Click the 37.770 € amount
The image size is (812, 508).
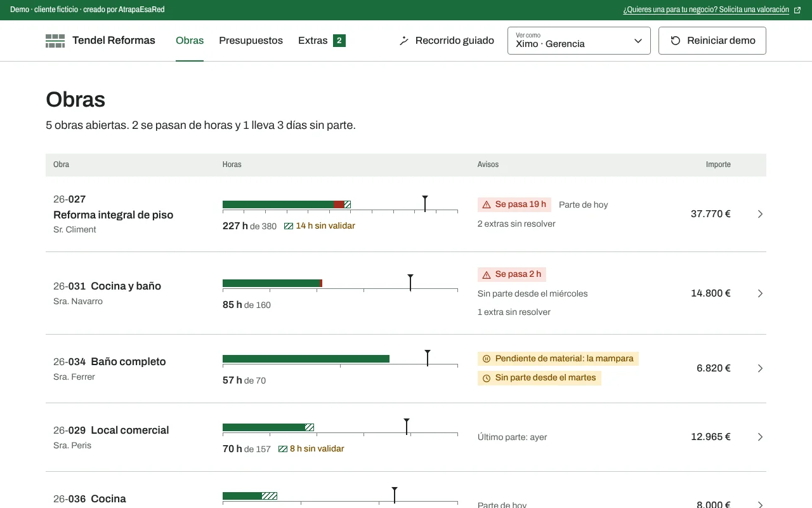pyautogui.click(x=710, y=214)
